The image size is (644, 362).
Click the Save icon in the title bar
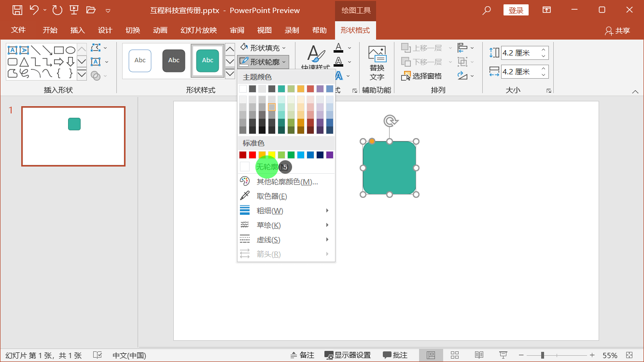(x=17, y=10)
